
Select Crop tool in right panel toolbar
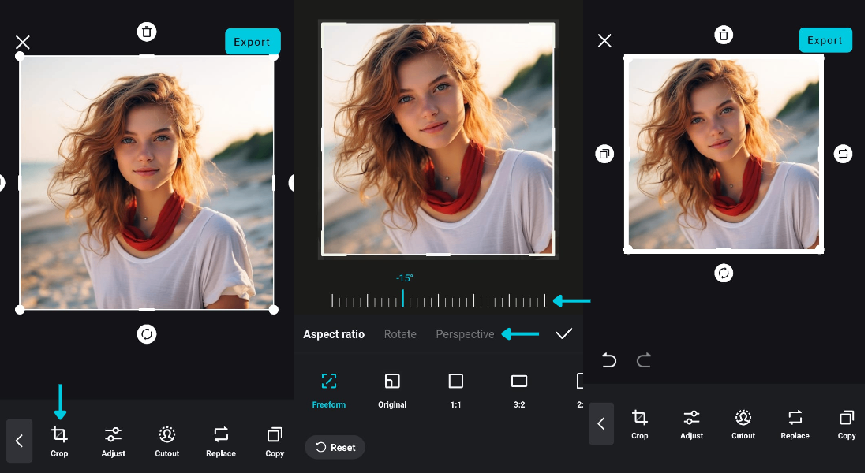pos(639,424)
